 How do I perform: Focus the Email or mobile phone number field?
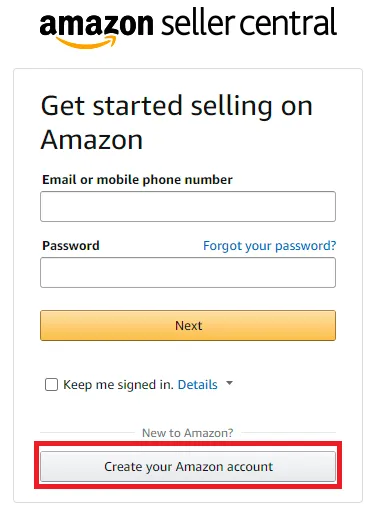coord(188,206)
